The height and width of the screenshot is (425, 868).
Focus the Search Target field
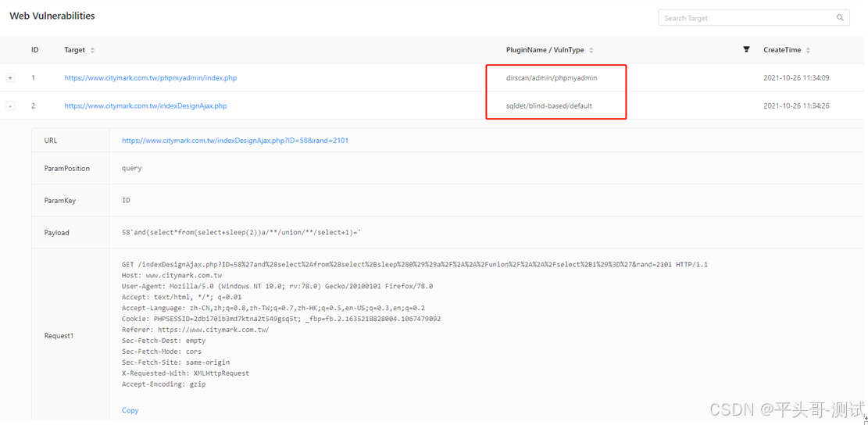[754, 18]
